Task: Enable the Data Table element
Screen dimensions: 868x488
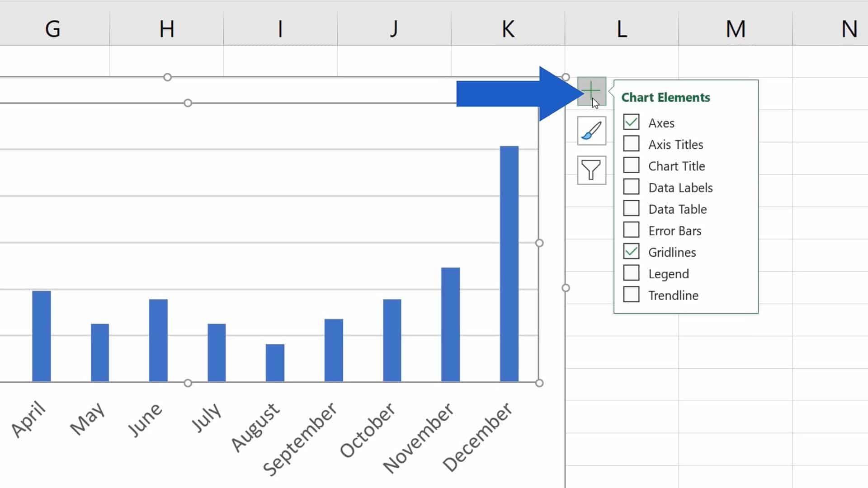Action: tap(631, 209)
